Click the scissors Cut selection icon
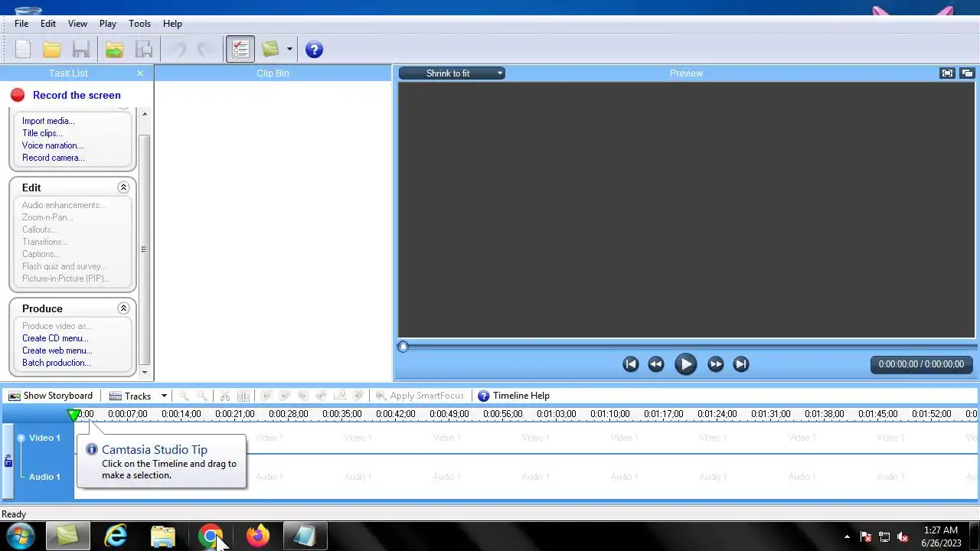The height and width of the screenshot is (551, 980). point(225,396)
